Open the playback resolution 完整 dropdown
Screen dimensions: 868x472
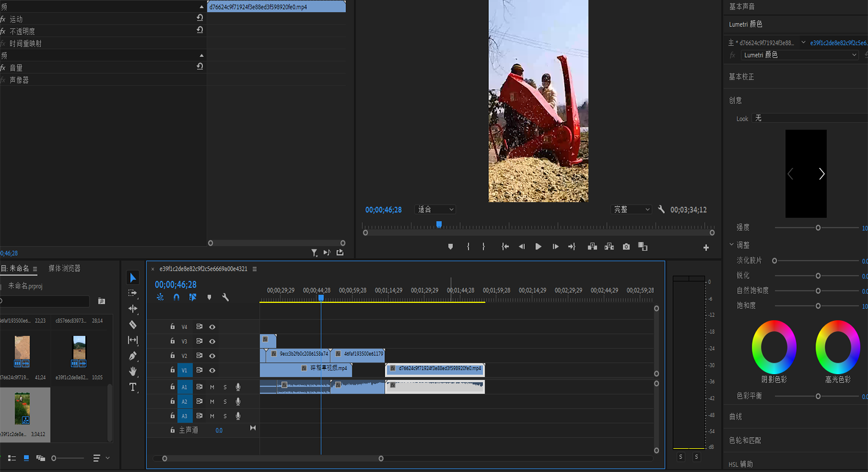click(x=631, y=210)
